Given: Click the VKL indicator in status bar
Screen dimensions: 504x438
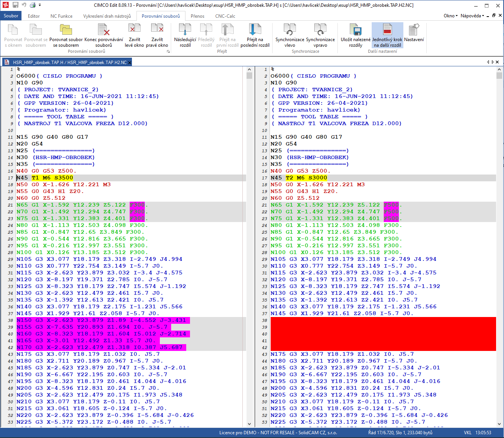Looking at the screenshot, I should 467,433.
